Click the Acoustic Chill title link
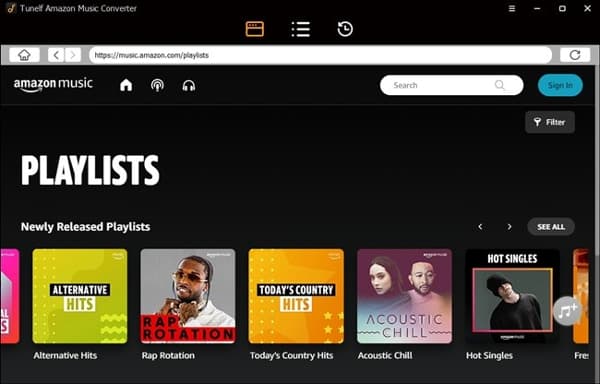The image size is (600, 384). [x=385, y=356]
